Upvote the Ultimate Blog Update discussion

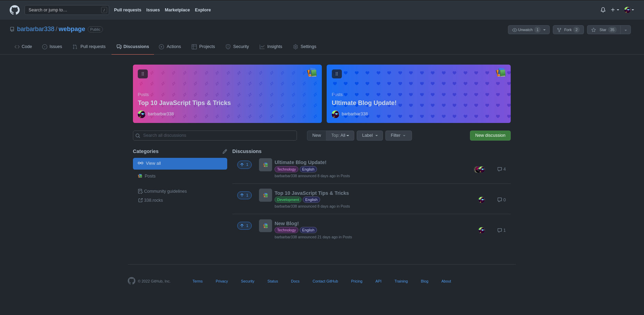coord(244,165)
